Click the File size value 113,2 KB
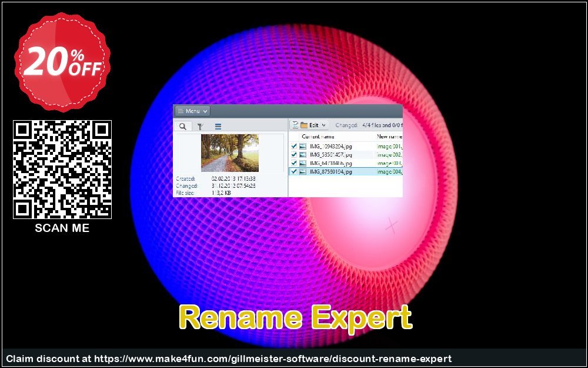588x368 pixels. [221, 193]
